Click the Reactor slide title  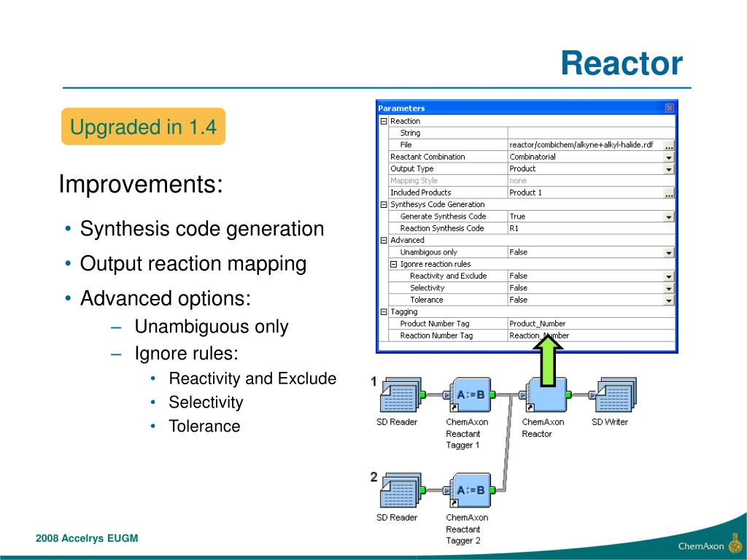(x=622, y=63)
